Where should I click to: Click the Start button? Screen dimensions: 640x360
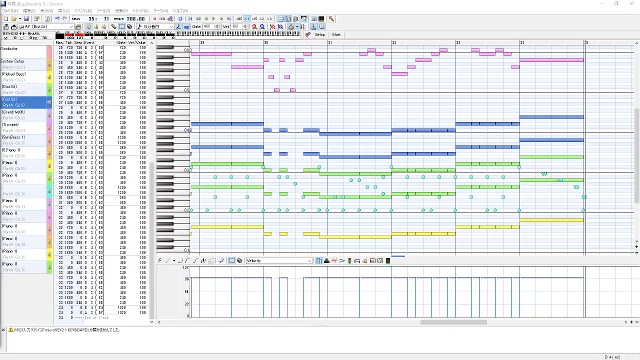click(x=336, y=35)
